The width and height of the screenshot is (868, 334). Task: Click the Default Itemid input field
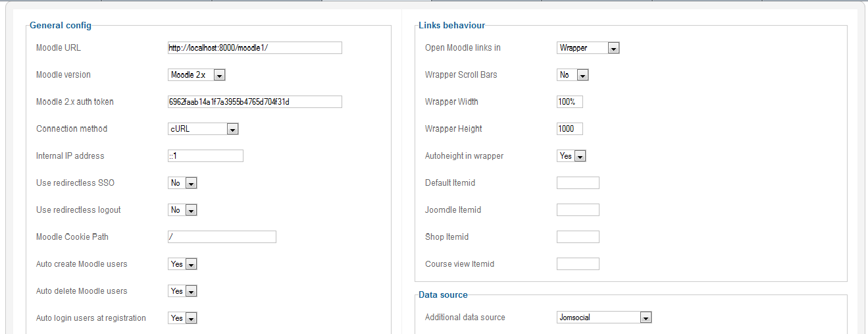pos(578,183)
